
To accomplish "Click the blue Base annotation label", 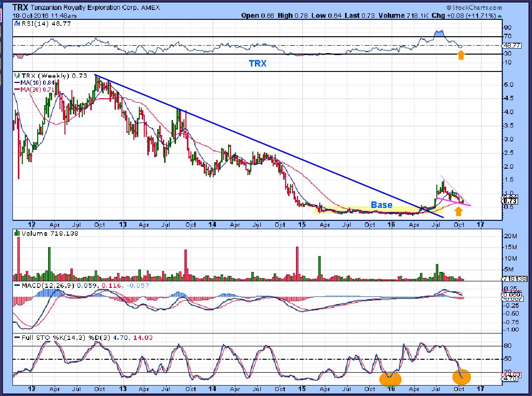I will (381, 205).
